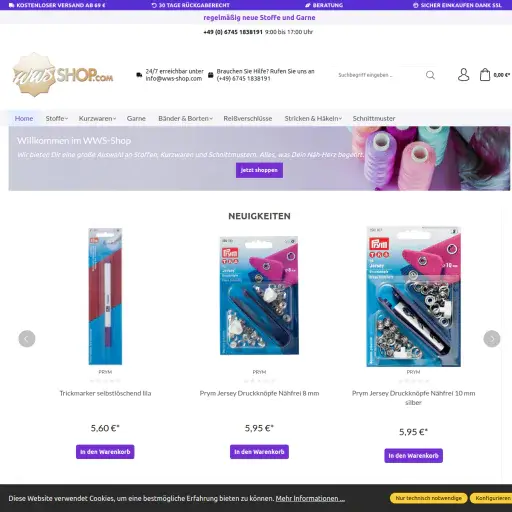The image size is (512, 512).
Task: Expand the Stricken & Häkeln dropdown
Action: tap(313, 118)
